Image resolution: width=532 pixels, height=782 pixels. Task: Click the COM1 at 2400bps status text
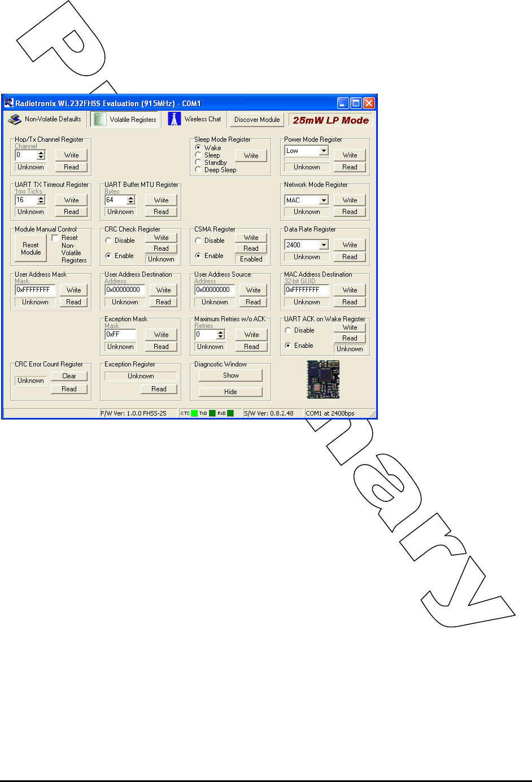pyautogui.click(x=330, y=413)
